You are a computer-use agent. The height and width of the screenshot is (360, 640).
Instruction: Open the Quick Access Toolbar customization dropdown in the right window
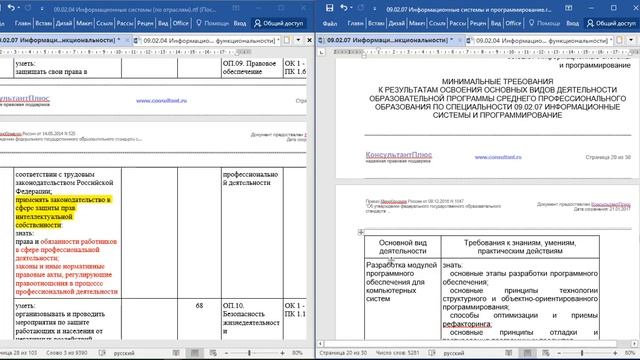tap(374, 9)
